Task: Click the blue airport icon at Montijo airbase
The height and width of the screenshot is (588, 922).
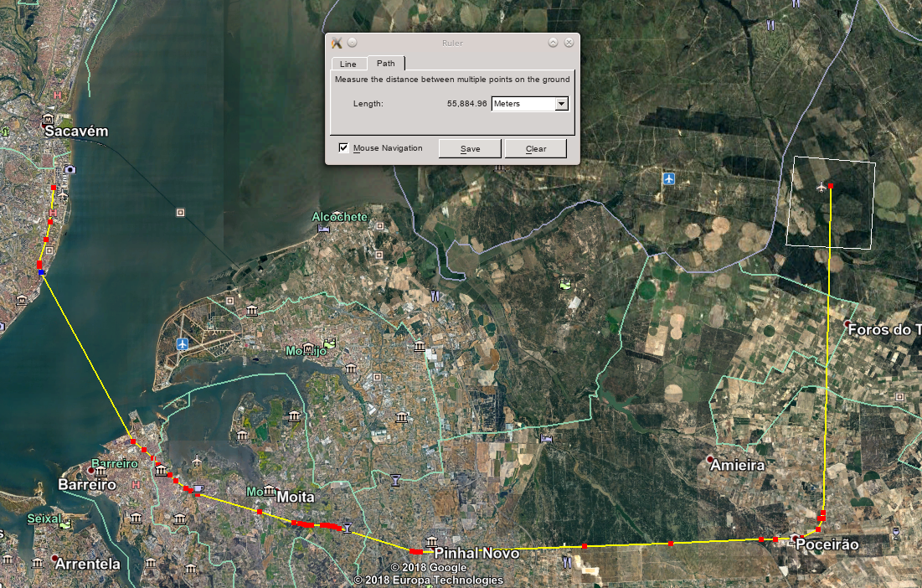Action: click(183, 344)
